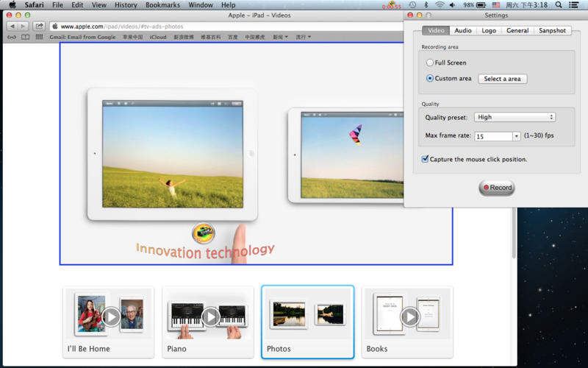Play the Piano video thumbnail

pos(211,316)
